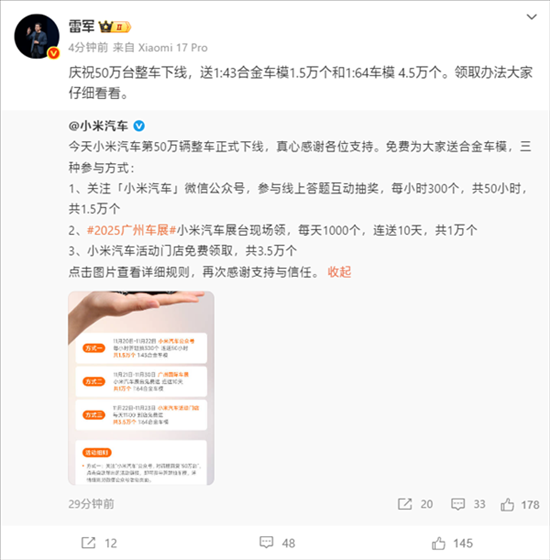The width and height of the screenshot is (550, 560).
Task: Open the attached rules image thumbnail
Action: [141, 388]
